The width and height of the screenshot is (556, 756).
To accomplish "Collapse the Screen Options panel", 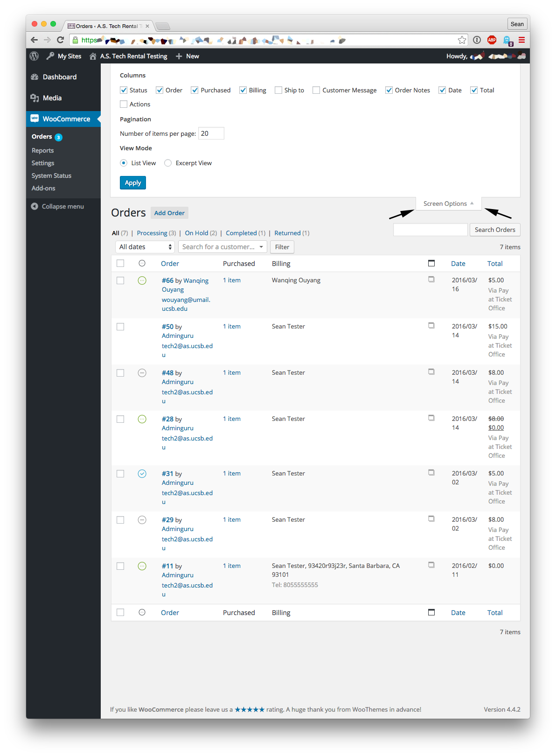I will [x=448, y=203].
